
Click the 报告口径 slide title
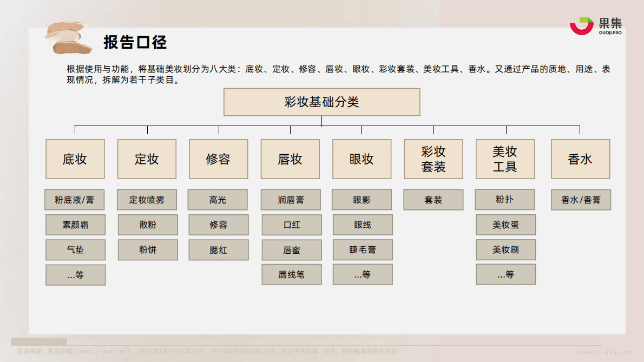coord(136,42)
